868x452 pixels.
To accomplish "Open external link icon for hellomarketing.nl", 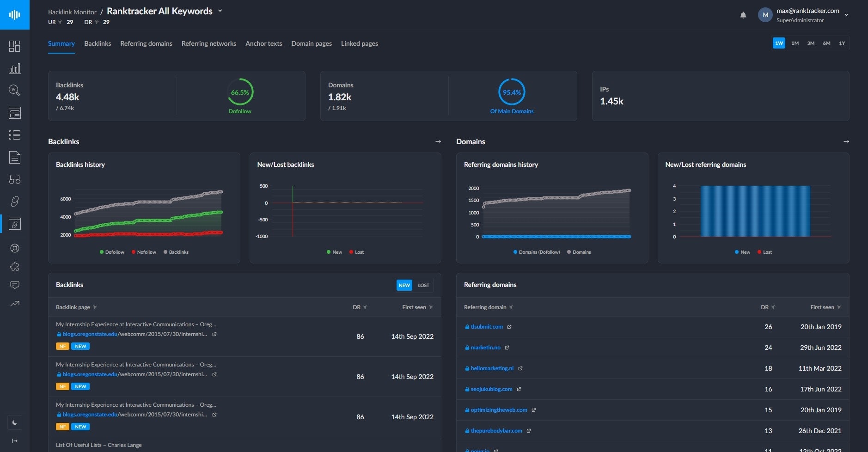I will tap(520, 368).
